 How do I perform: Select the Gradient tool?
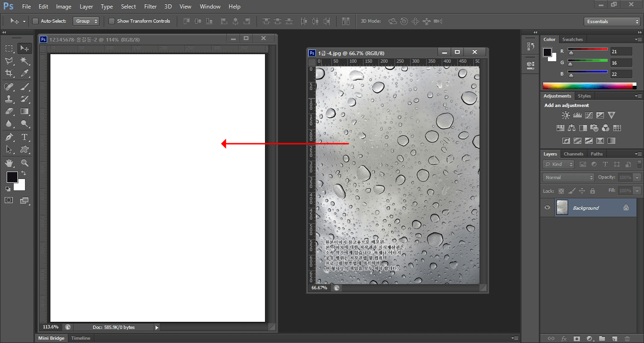pyautogui.click(x=25, y=112)
